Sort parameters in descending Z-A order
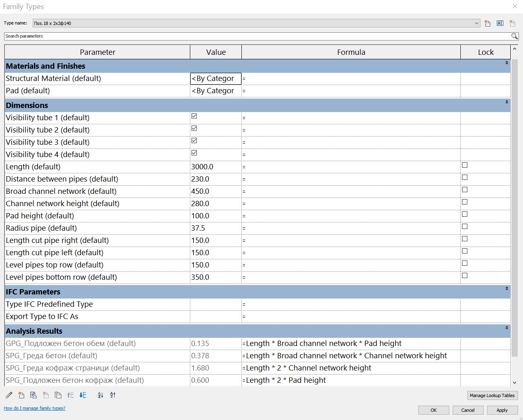This screenshot has height=420, width=523. 113,395
